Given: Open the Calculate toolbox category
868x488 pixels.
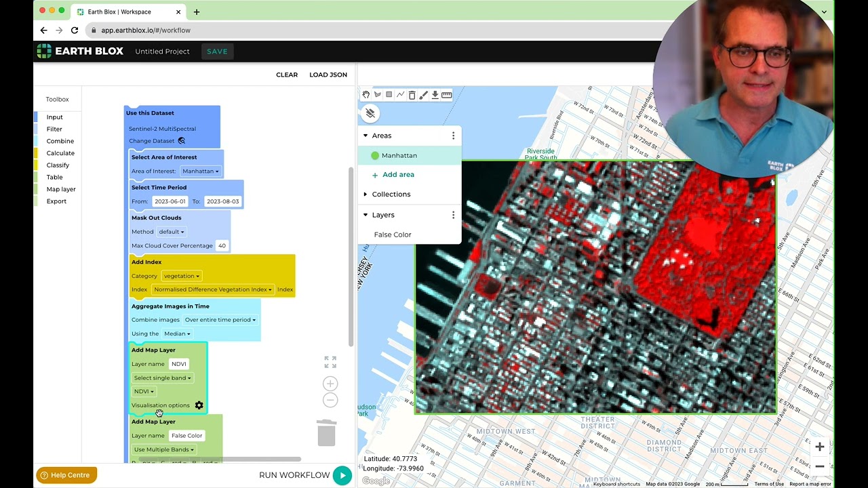Looking at the screenshot, I should click(x=60, y=153).
